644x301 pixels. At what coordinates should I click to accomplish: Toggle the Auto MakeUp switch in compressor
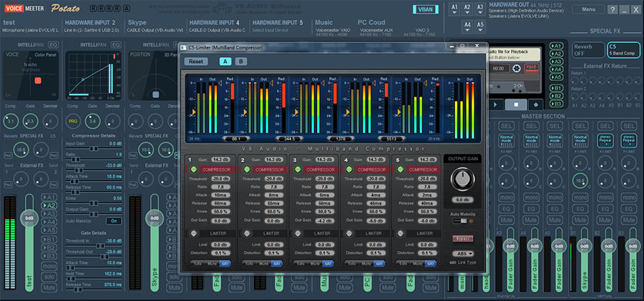tap(459, 221)
